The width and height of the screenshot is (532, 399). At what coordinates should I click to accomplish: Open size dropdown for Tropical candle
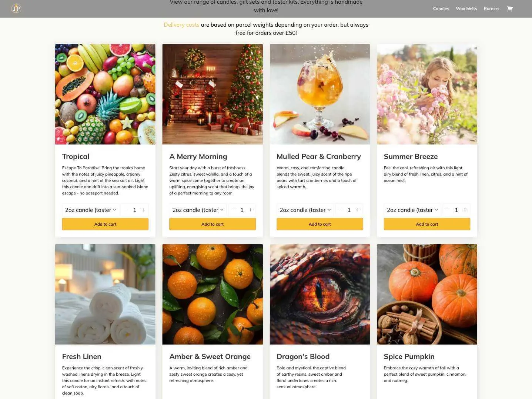pyautogui.click(x=91, y=210)
